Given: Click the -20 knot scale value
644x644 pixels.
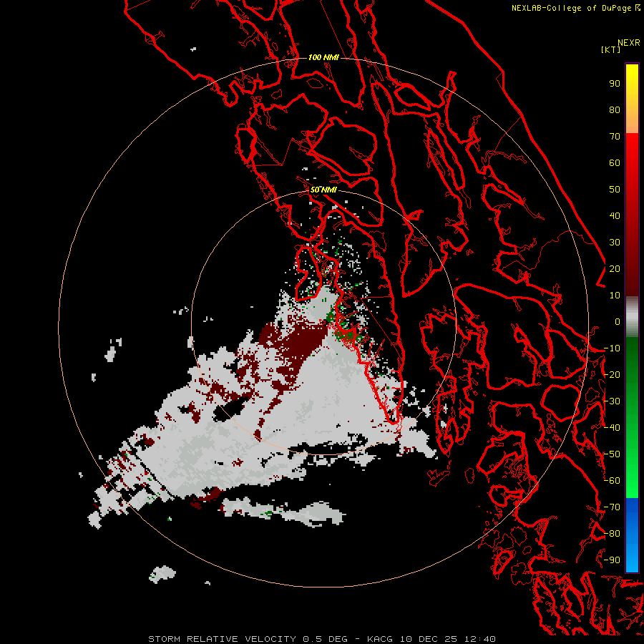Looking at the screenshot, I should click(x=612, y=375).
